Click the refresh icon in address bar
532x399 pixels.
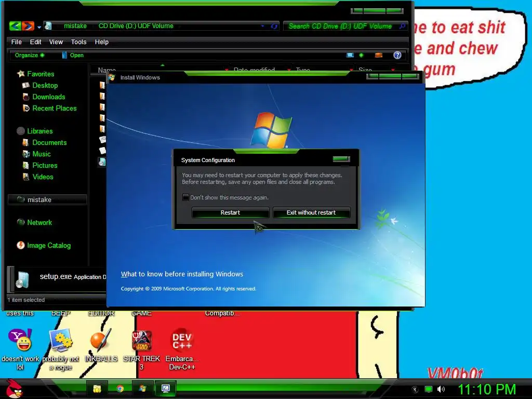(274, 26)
